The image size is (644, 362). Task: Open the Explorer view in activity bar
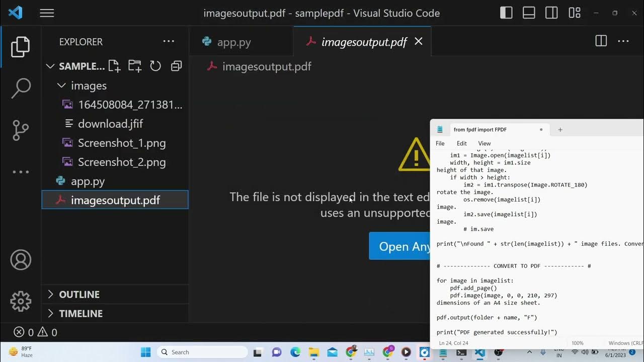click(x=21, y=47)
